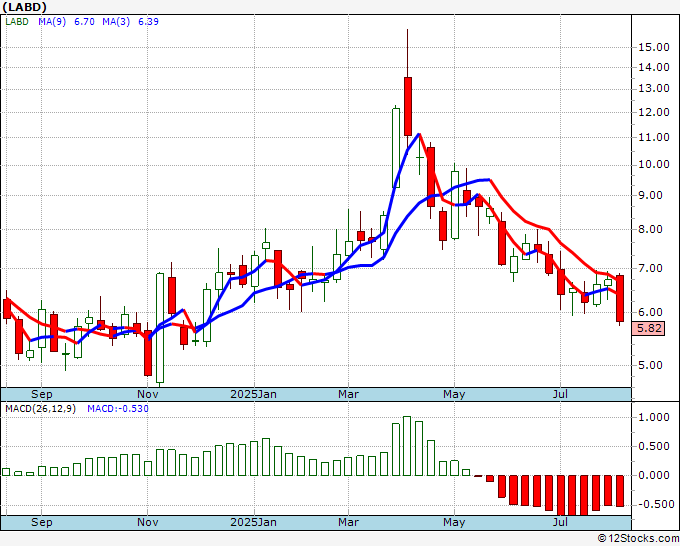
Task: Click Nov on the MACD panel time axis
Action: (147, 522)
